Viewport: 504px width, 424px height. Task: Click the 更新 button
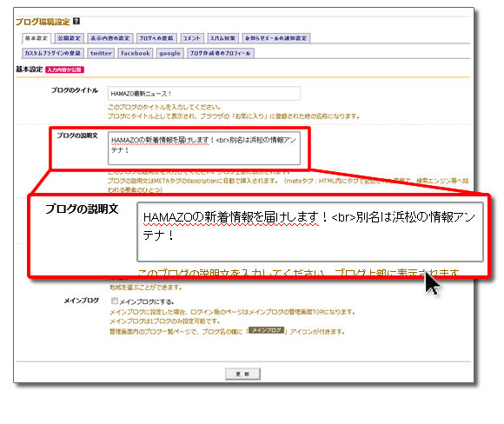pos(242,374)
